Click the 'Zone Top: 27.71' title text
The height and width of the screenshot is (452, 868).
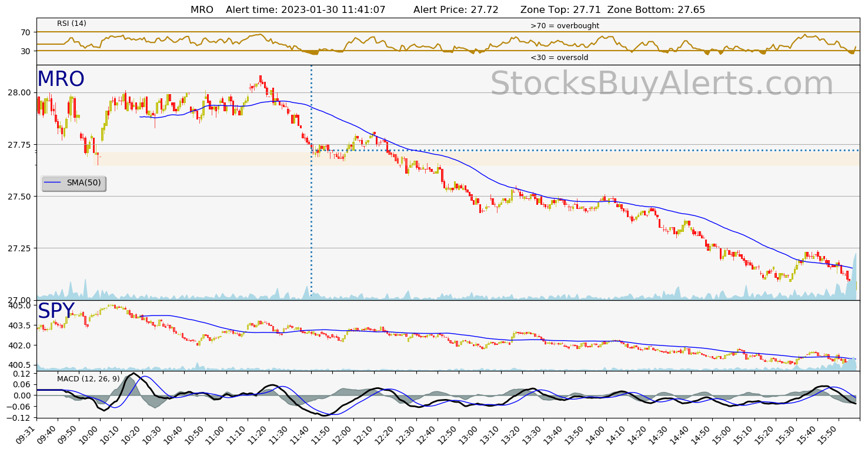click(x=560, y=9)
